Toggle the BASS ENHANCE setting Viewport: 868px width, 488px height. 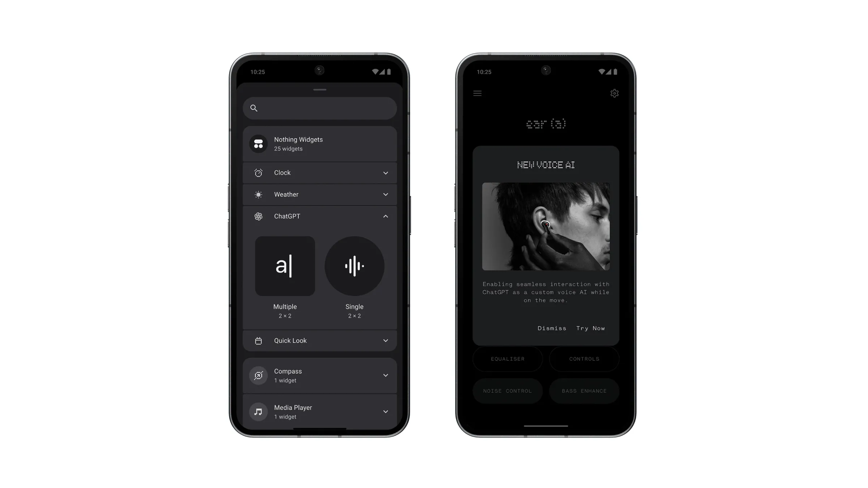584,390
